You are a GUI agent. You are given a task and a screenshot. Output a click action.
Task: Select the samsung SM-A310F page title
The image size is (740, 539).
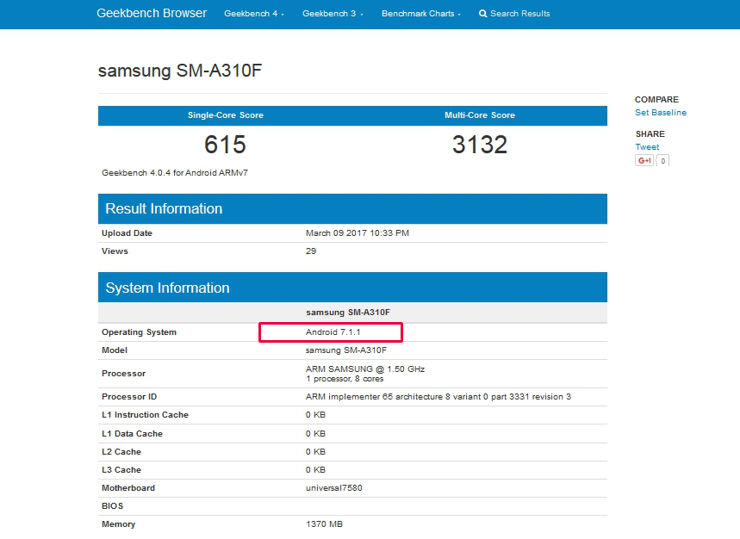tap(180, 71)
